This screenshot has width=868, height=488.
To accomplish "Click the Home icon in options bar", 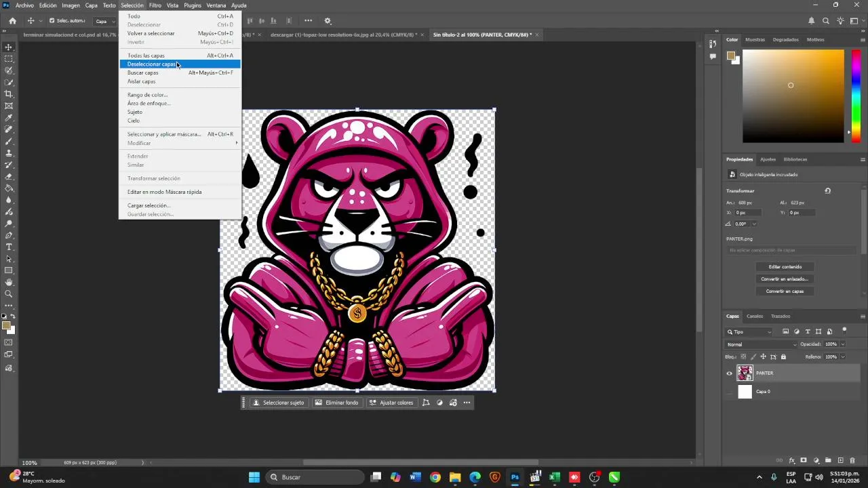I will click(12, 21).
